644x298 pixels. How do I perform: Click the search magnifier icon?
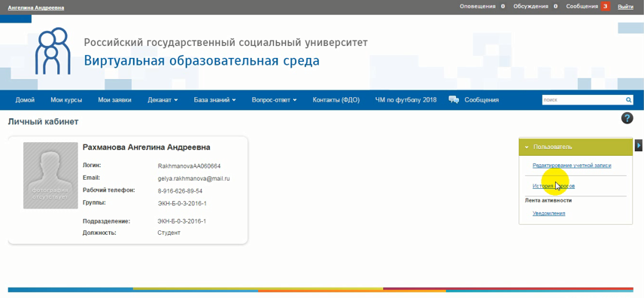[628, 100]
